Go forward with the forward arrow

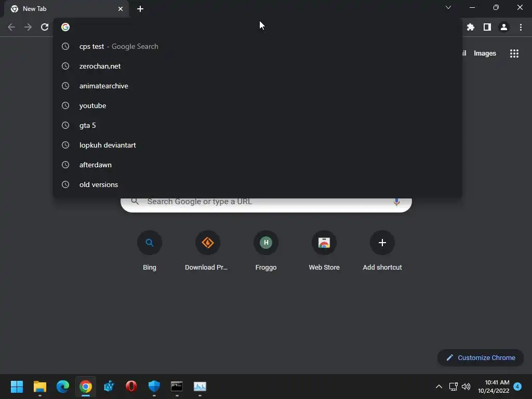28,27
